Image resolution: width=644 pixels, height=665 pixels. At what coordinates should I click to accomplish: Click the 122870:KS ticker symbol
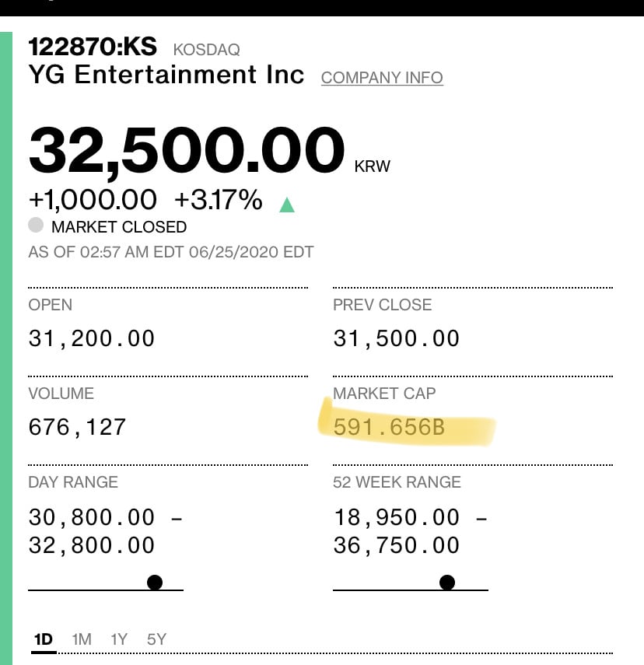[x=93, y=46]
